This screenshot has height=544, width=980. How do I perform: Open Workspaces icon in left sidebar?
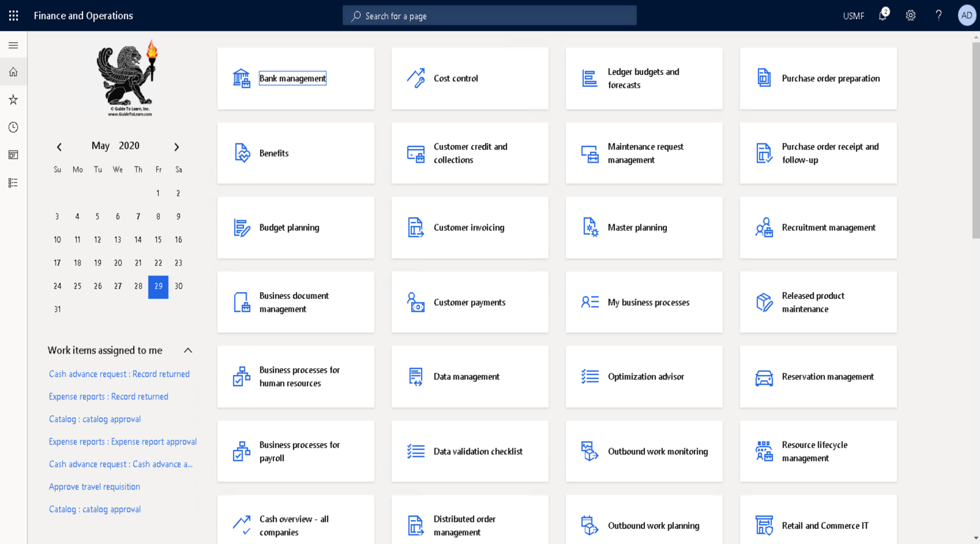coord(13,155)
